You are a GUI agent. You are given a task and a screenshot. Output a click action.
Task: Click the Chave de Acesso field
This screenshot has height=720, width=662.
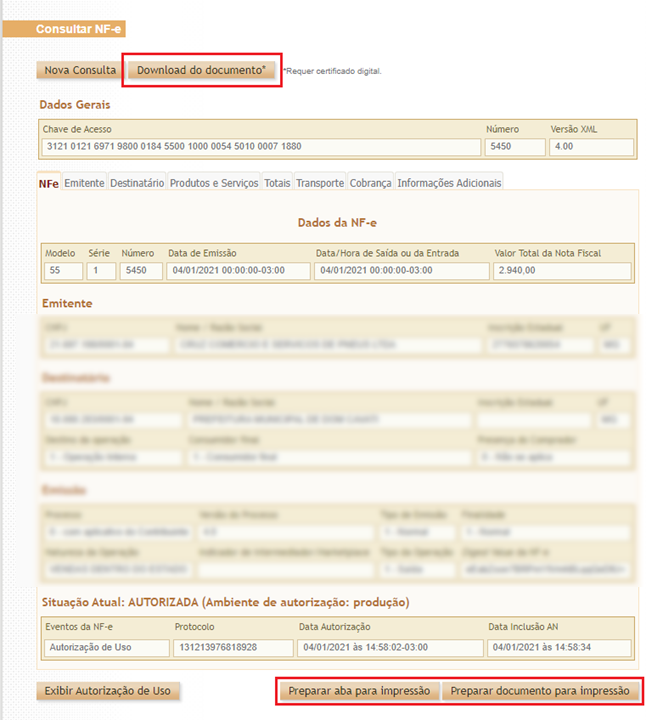(260, 147)
